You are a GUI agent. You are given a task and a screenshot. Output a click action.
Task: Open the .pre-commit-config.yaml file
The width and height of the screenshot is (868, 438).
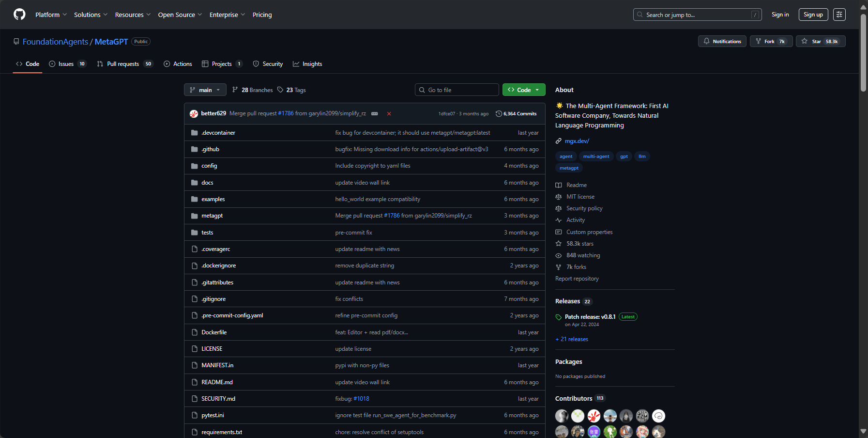(232, 315)
